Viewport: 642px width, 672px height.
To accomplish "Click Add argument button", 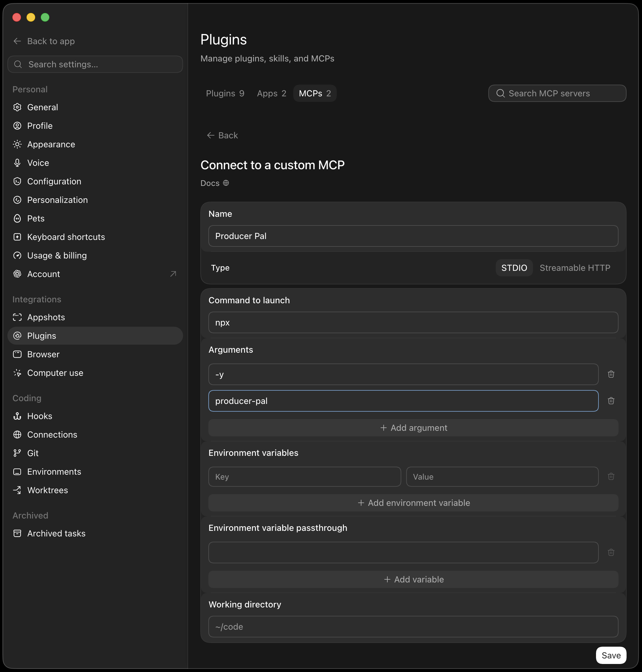I will point(413,428).
